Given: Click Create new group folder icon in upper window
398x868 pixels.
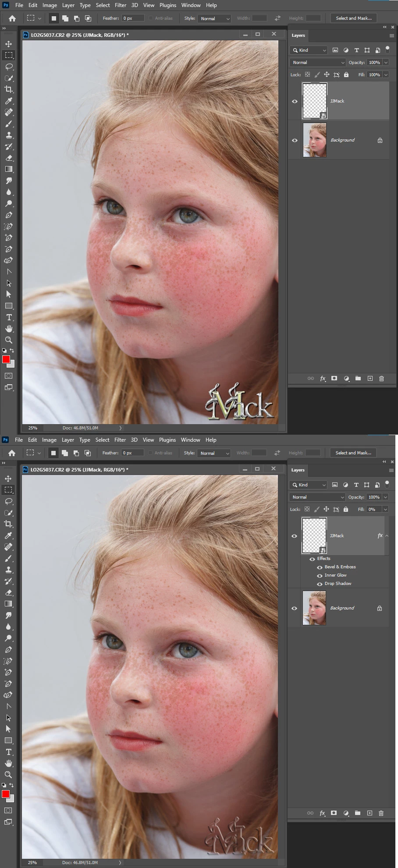Looking at the screenshot, I should pos(358,379).
